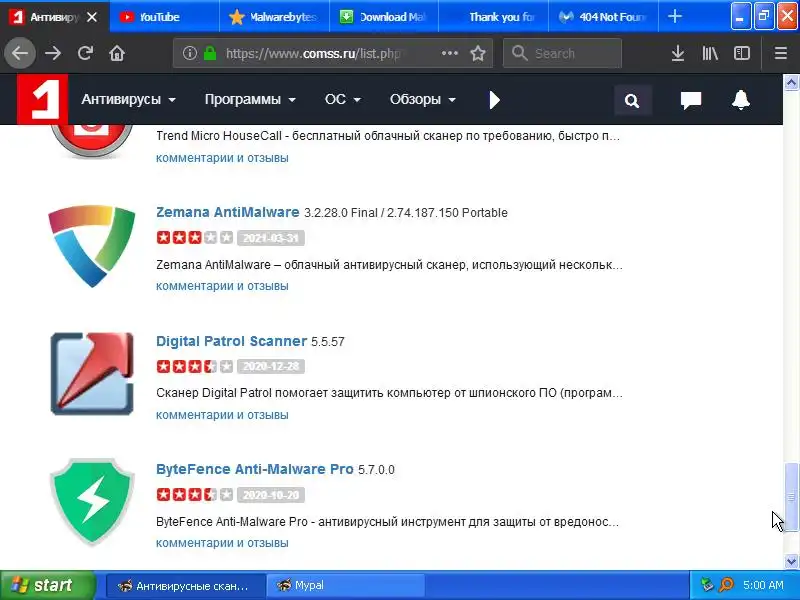Toggle the sidebar view

(x=742, y=53)
